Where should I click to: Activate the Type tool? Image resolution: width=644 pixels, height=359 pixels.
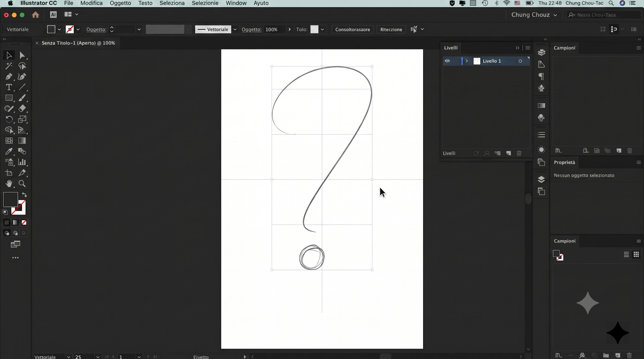click(x=9, y=87)
